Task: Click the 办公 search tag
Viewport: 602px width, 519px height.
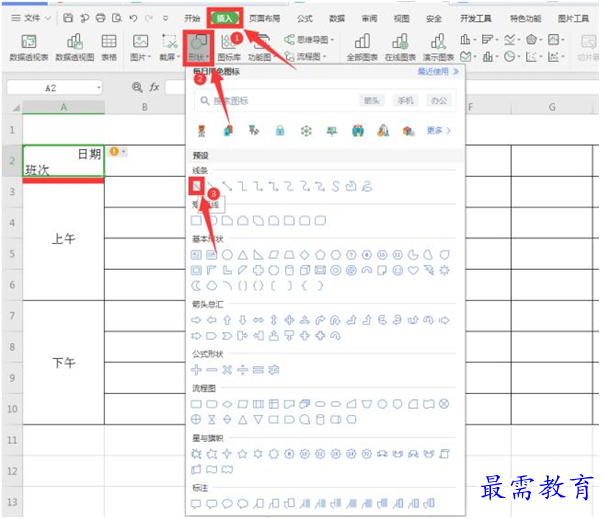Action: point(438,101)
